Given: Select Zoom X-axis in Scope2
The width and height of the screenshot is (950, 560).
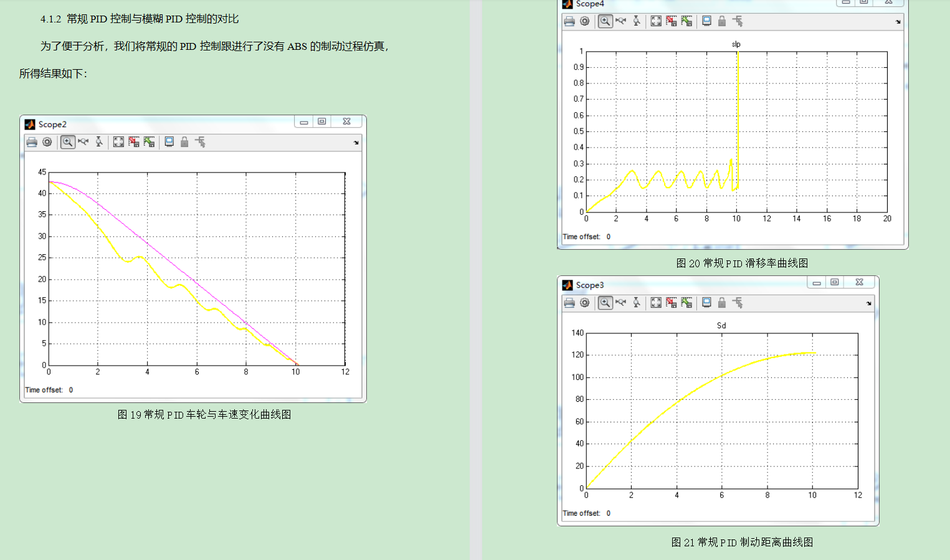Looking at the screenshot, I should 83,142.
